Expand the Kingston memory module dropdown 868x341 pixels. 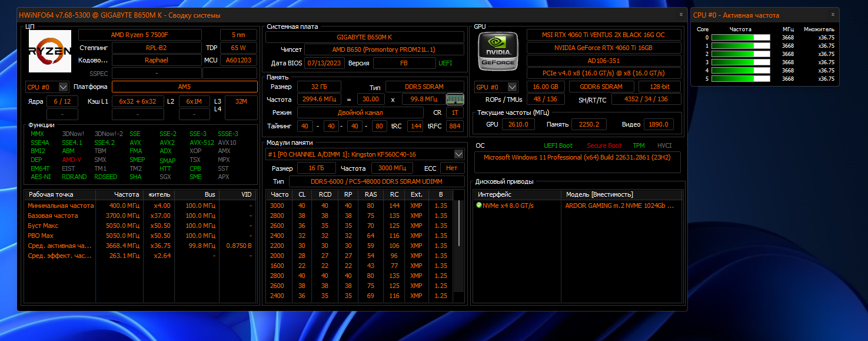pyautogui.click(x=459, y=154)
